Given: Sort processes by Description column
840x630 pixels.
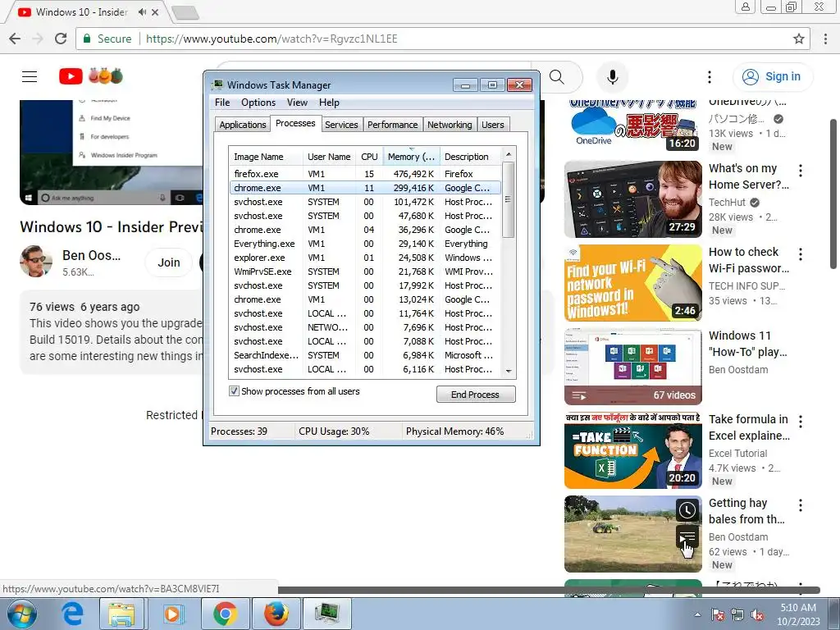Looking at the screenshot, I should pyautogui.click(x=470, y=157).
